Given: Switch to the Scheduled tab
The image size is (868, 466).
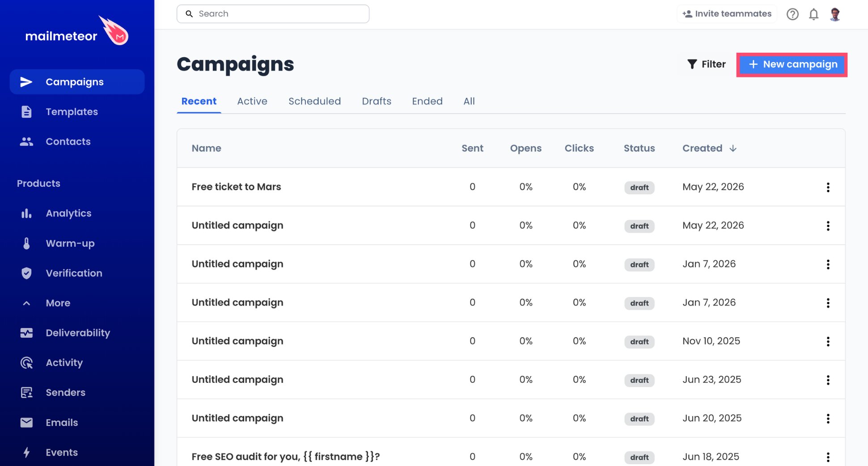Looking at the screenshot, I should point(315,101).
